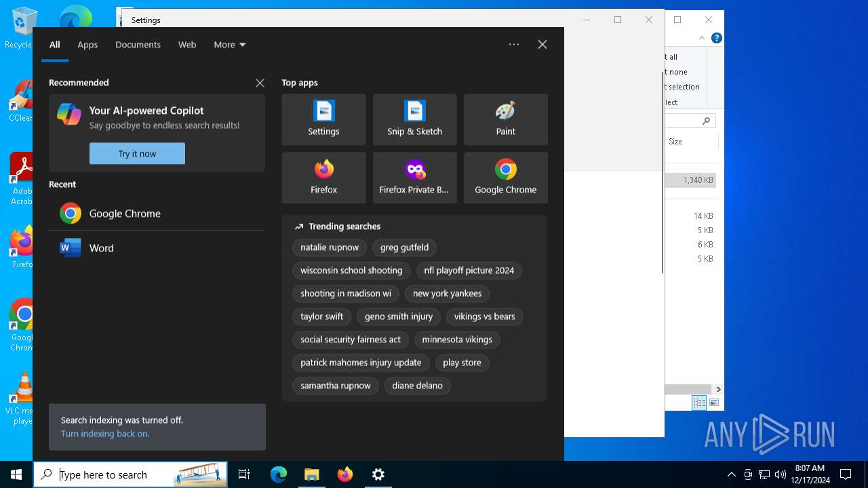Select VLC media player desktop icon
Screen dimensions: 868x488
(x=20, y=399)
